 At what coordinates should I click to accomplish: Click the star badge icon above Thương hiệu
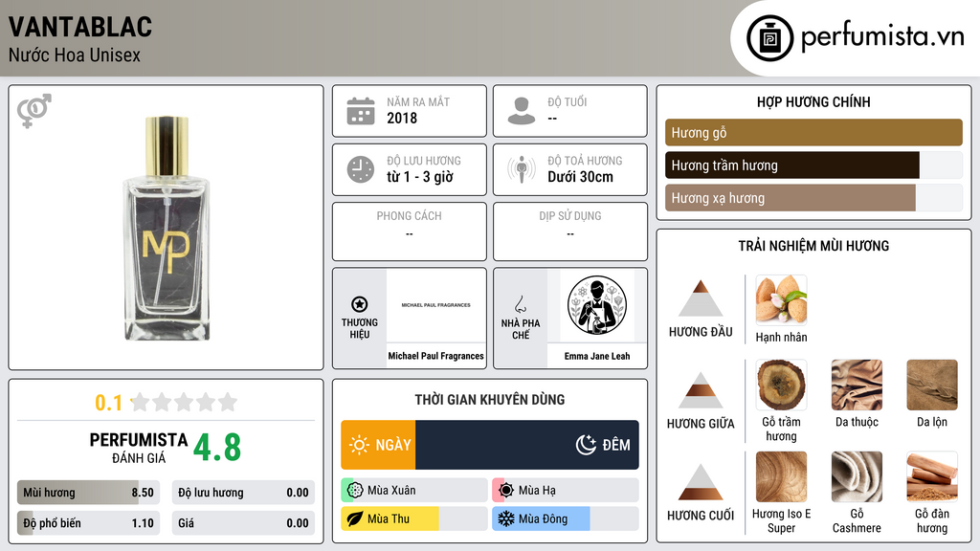coord(360,304)
